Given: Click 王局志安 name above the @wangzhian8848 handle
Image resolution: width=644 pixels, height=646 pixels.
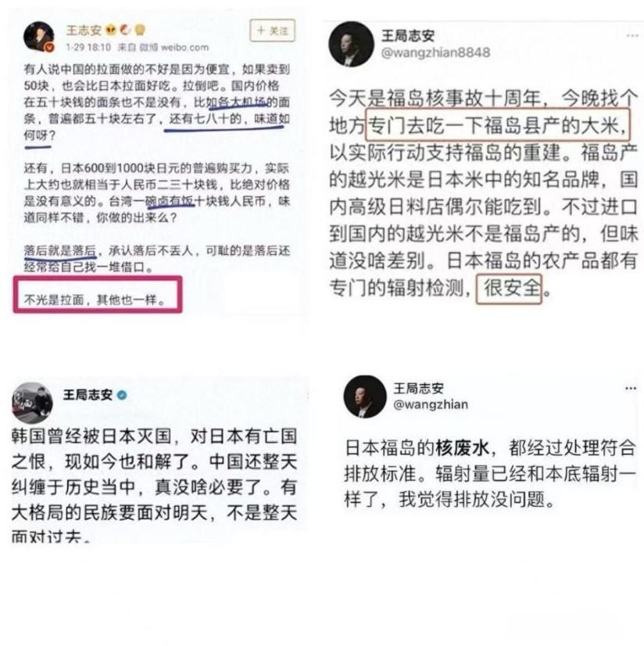Looking at the screenshot, I should click(408, 36).
